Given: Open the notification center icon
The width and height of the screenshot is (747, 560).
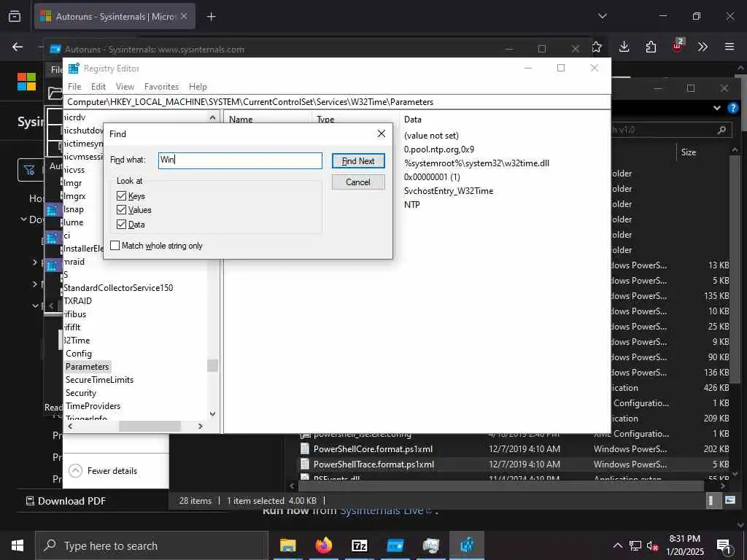Looking at the screenshot, I should point(724,545).
